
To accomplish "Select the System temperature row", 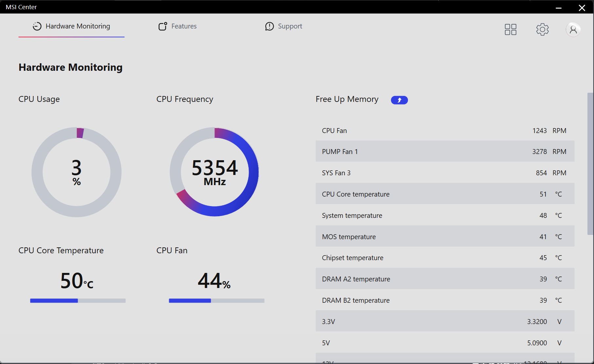I will (x=445, y=215).
